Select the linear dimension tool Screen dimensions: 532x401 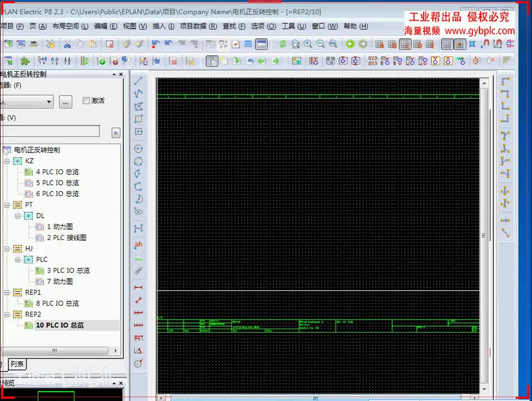click(x=138, y=287)
